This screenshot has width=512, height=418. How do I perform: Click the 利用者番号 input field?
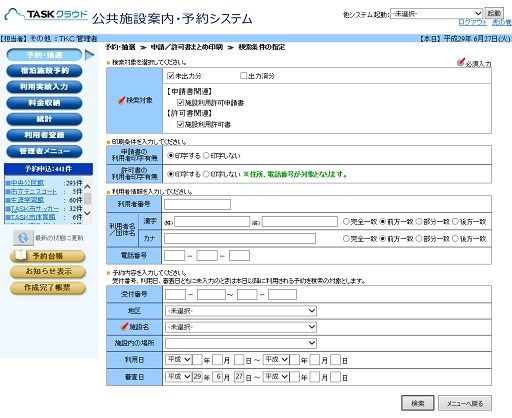point(197,204)
